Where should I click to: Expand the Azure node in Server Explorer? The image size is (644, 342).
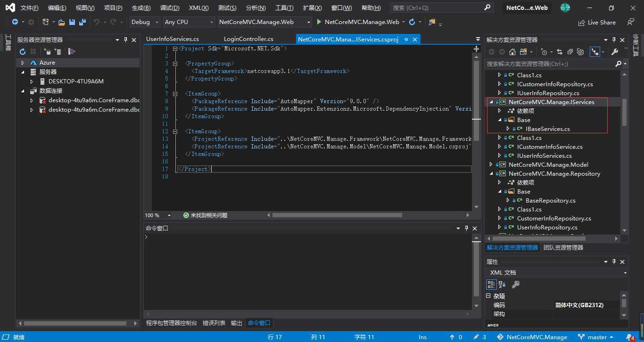[x=23, y=63]
